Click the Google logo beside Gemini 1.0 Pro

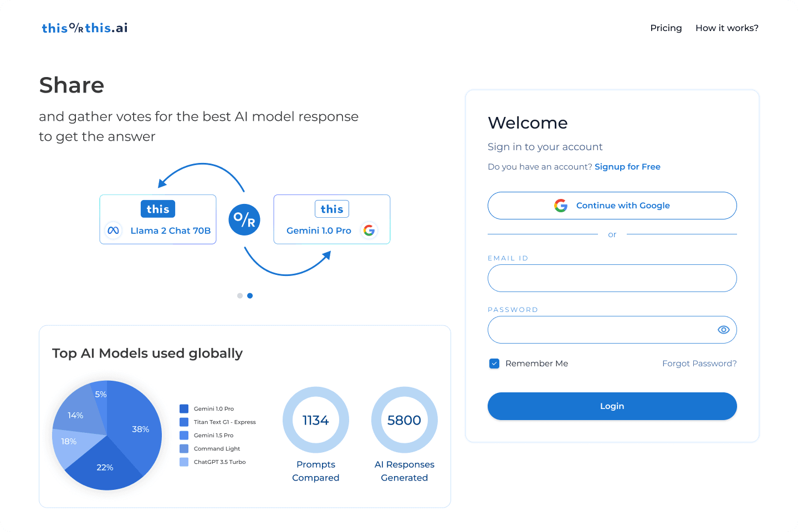click(369, 230)
